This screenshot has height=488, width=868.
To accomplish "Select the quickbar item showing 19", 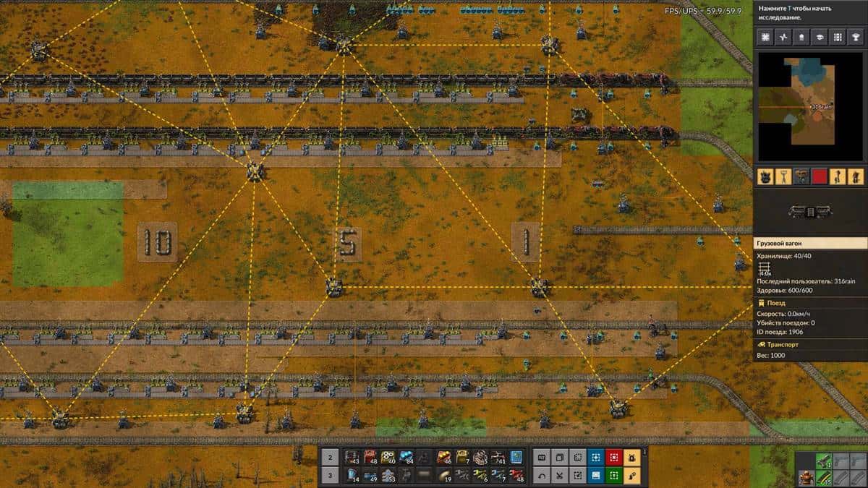I will [x=444, y=476].
